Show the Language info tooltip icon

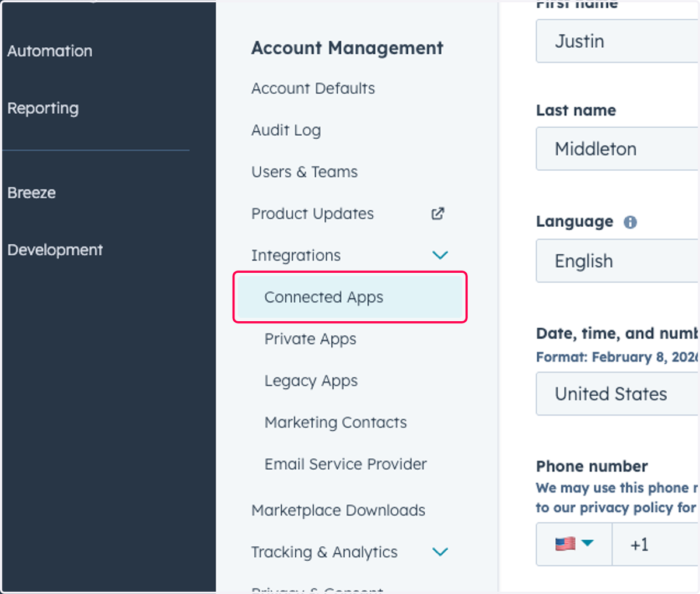(x=630, y=222)
